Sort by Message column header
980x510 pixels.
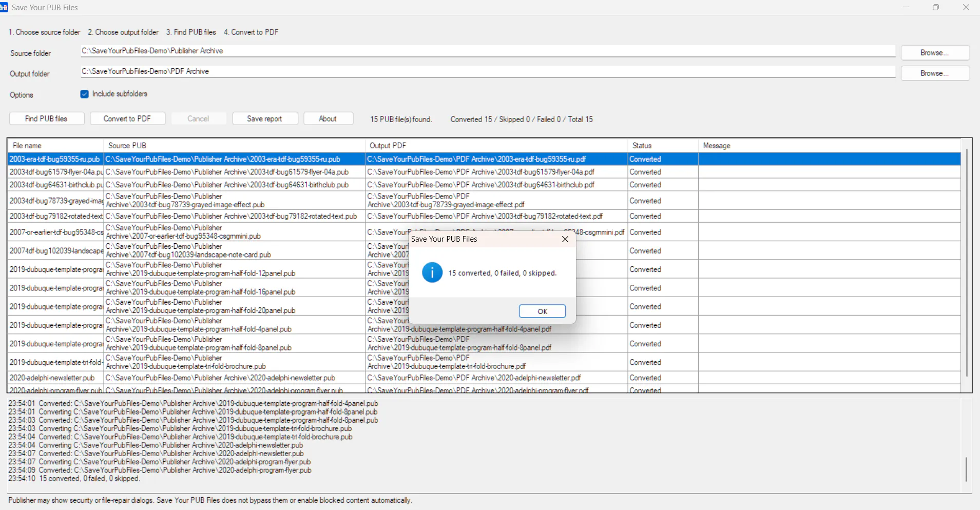tap(829, 146)
